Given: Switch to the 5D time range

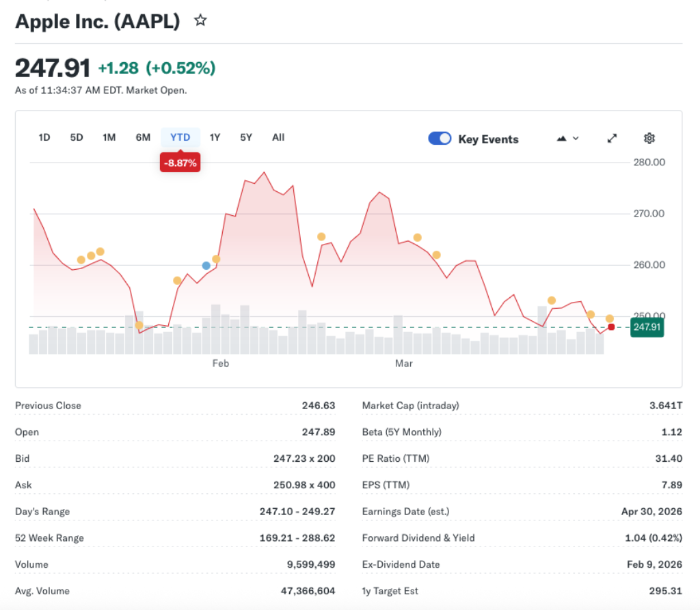Looking at the screenshot, I should 77,137.
